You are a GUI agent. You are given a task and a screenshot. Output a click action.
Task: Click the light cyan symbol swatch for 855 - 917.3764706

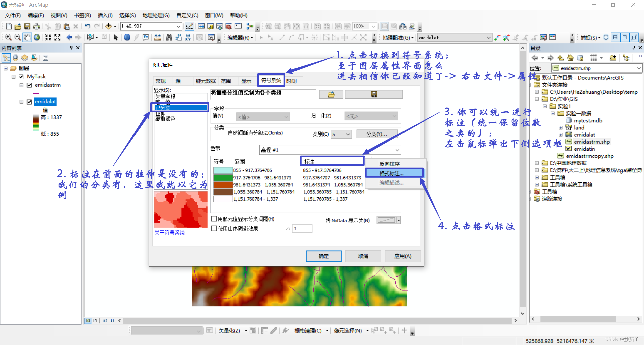pos(223,170)
